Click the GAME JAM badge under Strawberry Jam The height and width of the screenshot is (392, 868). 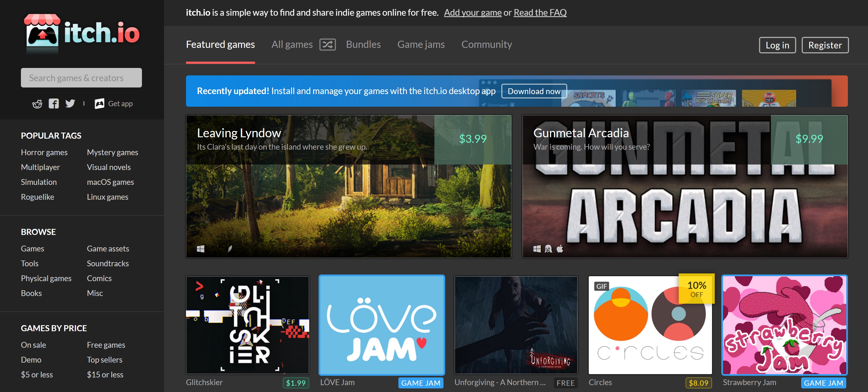point(823,383)
